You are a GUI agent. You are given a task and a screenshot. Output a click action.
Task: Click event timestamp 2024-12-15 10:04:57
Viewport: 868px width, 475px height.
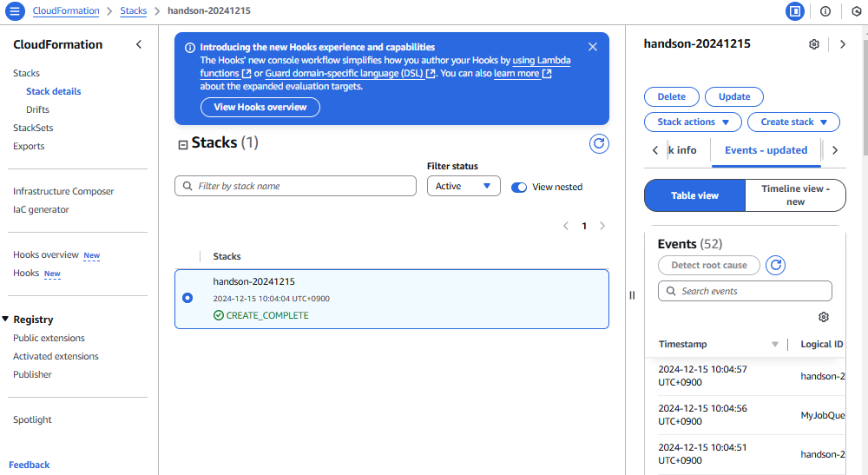click(x=702, y=375)
